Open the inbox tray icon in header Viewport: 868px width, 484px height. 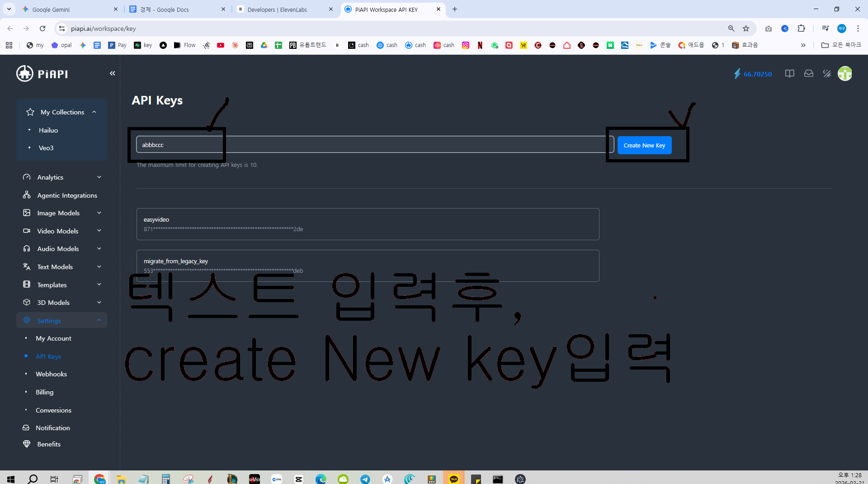[x=808, y=74]
